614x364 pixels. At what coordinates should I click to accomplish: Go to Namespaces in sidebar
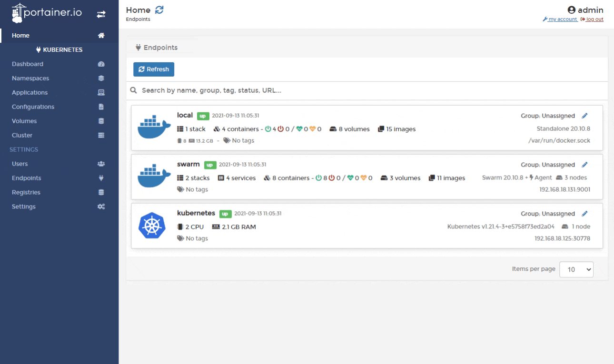coord(30,78)
